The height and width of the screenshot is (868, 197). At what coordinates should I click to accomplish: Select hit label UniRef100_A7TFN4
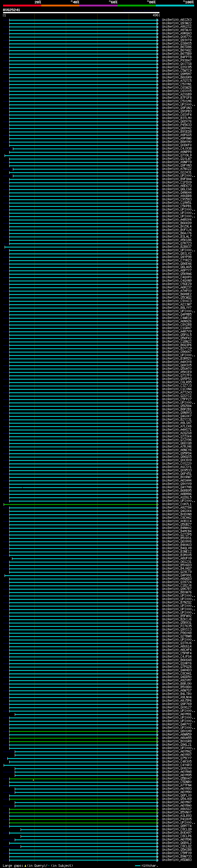click(x=177, y=785)
